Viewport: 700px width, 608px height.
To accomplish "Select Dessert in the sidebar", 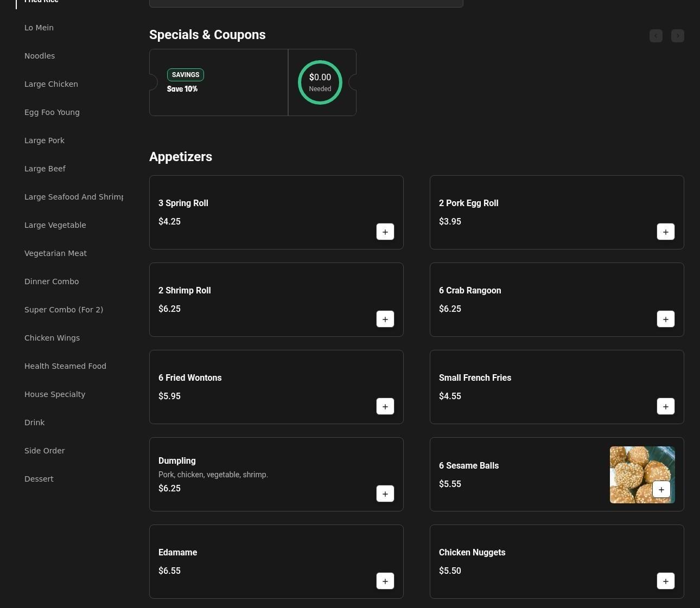I will click(x=39, y=479).
